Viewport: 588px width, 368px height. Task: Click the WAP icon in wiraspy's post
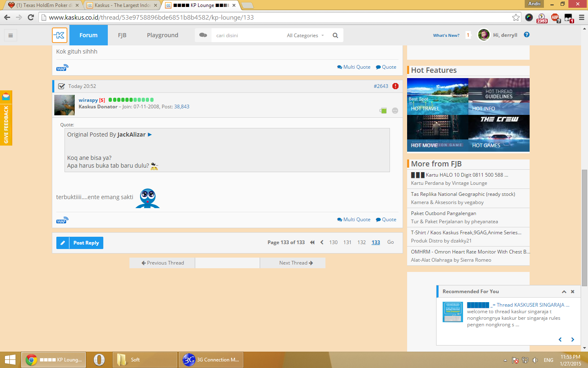click(x=62, y=220)
